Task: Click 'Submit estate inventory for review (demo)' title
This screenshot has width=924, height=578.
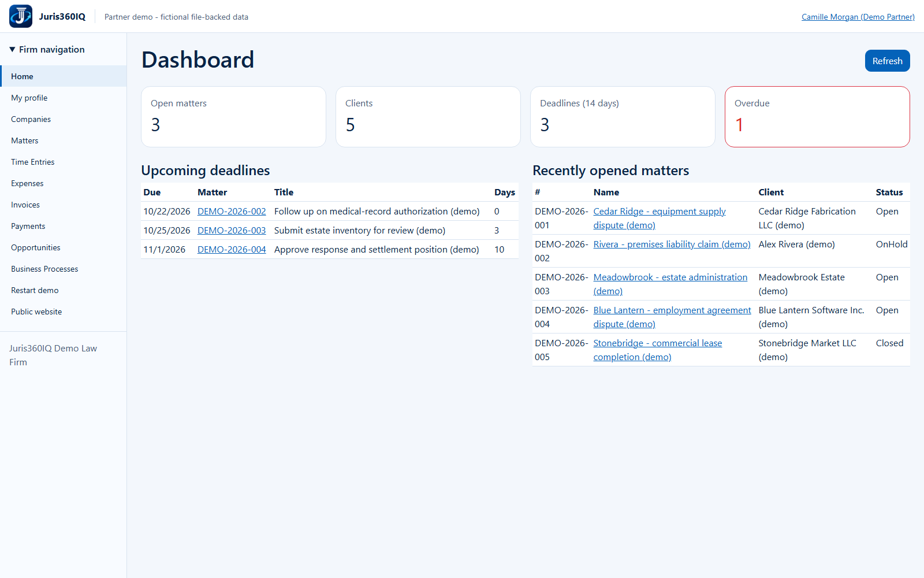Action: [360, 231]
